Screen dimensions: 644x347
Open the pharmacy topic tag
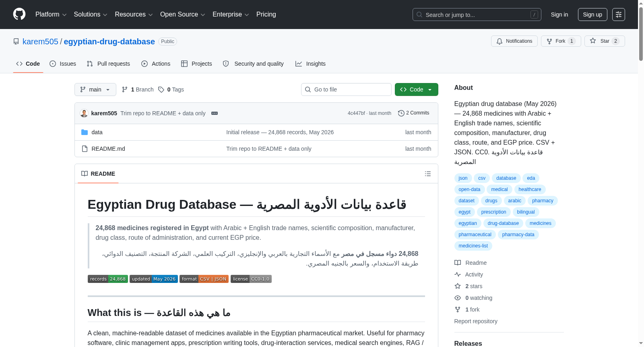[543, 201]
